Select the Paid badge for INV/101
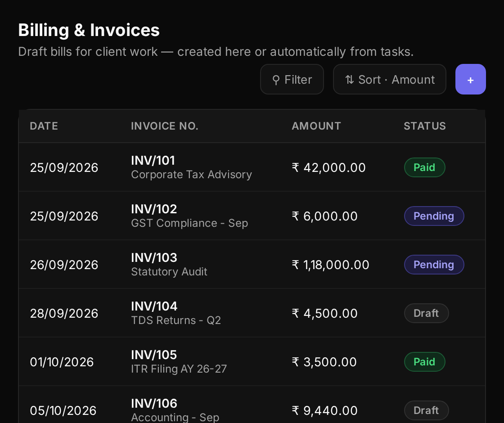 coord(425,167)
